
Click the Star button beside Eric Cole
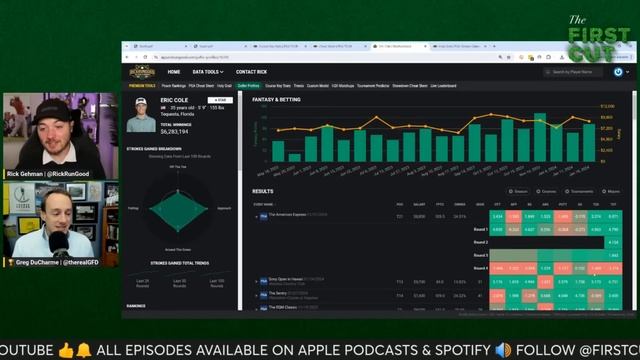(220, 100)
